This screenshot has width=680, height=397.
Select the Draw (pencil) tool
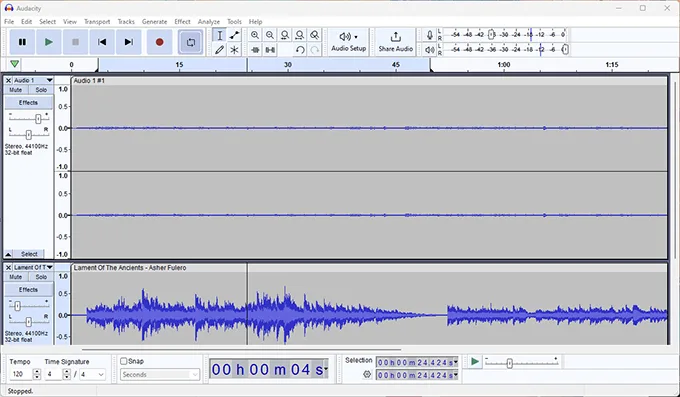[x=219, y=50]
